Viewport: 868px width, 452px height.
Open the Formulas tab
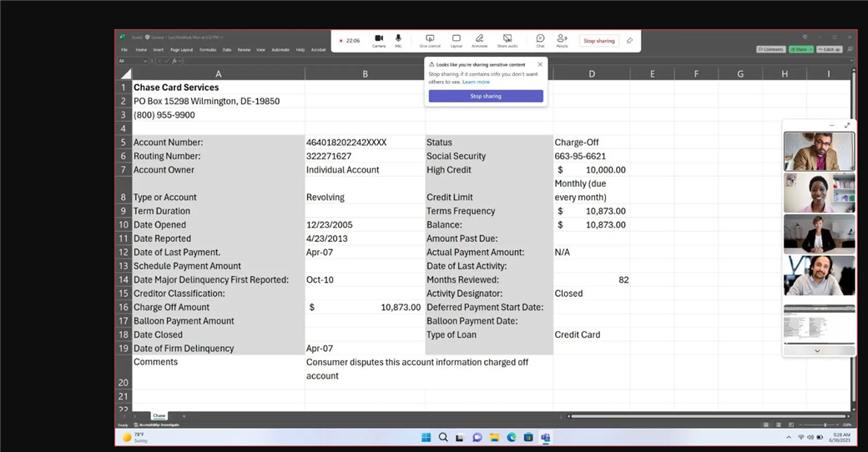(x=208, y=50)
